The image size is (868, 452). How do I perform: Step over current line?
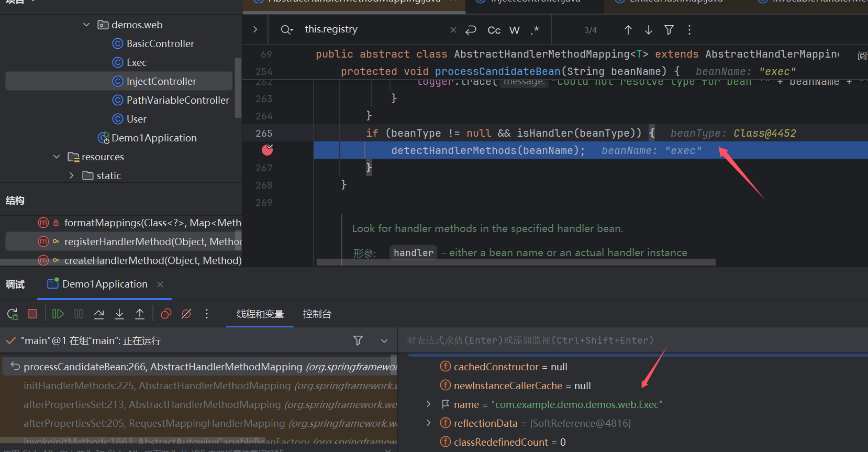[99, 314]
